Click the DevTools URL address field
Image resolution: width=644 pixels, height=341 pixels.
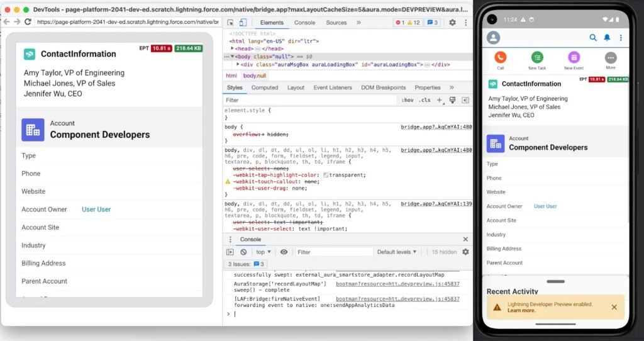click(x=128, y=22)
